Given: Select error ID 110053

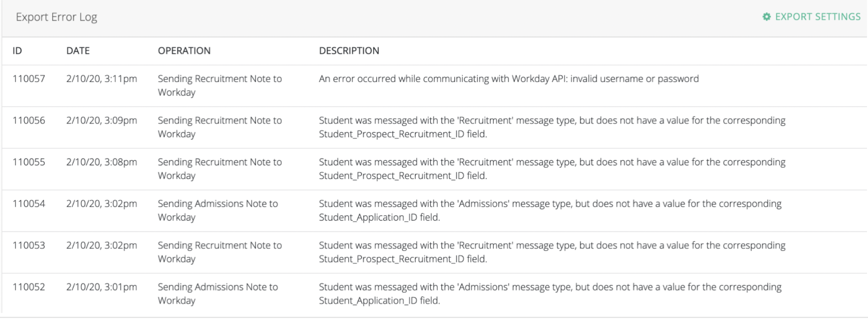Looking at the screenshot, I should (29, 245).
